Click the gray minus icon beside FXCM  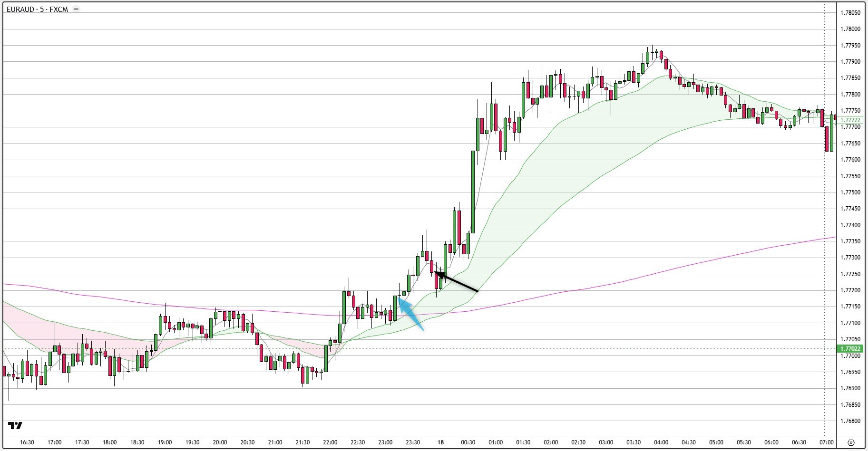[76, 8]
